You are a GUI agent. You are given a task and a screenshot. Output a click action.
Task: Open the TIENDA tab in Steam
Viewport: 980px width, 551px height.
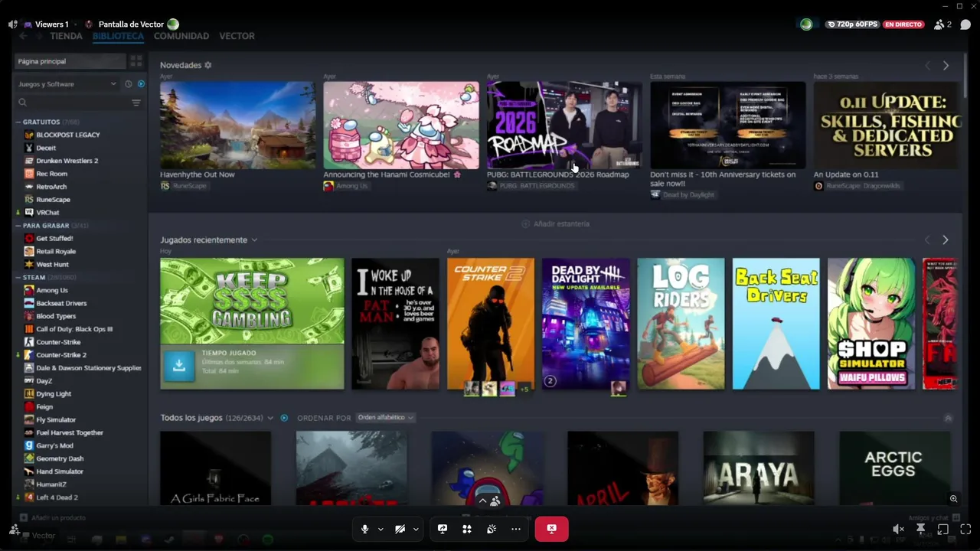(66, 36)
